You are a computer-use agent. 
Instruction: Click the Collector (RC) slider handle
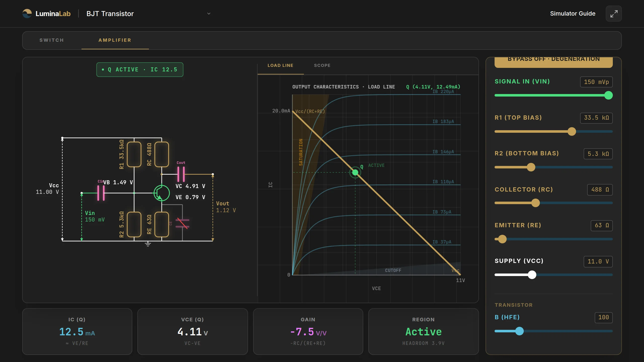pyautogui.click(x=535, y=203)
